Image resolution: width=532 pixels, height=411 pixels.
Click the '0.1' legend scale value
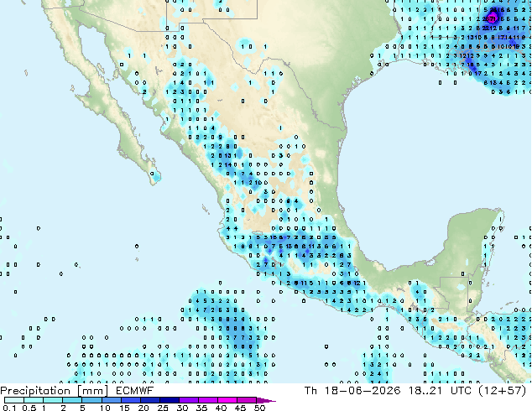coord(8,408)
